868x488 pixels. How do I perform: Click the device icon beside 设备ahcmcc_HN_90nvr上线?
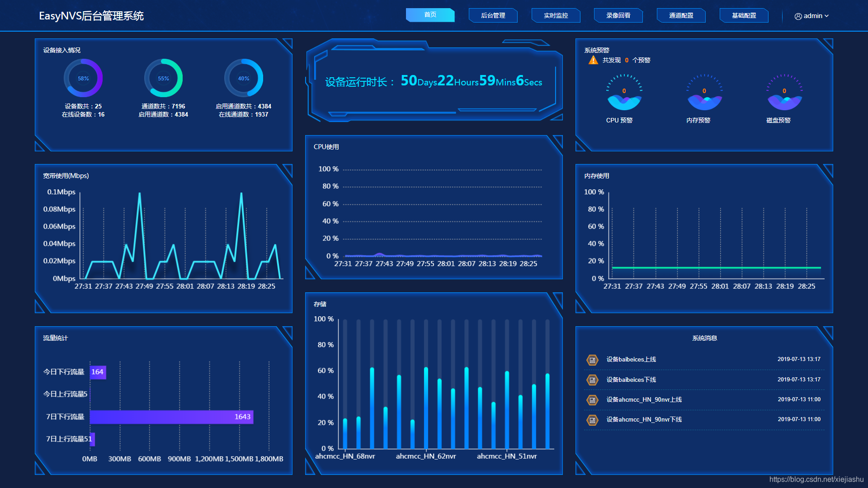(x=592, y=400)
